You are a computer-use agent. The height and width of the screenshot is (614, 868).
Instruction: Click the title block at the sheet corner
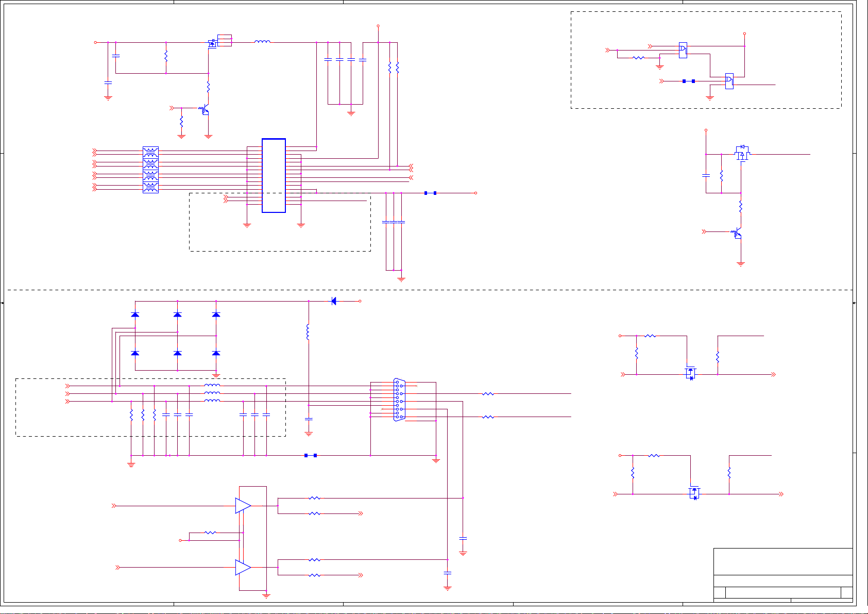pyautogui.click(x=783, y=574)
